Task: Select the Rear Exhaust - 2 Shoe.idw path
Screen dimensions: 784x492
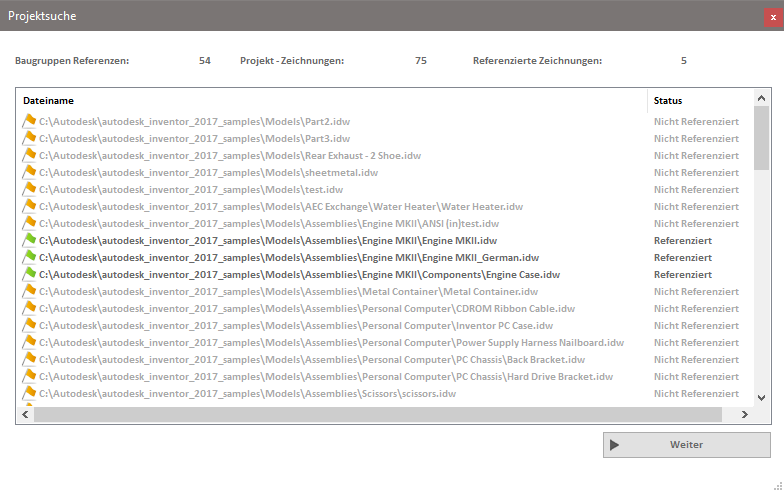Action: (230, 156)
